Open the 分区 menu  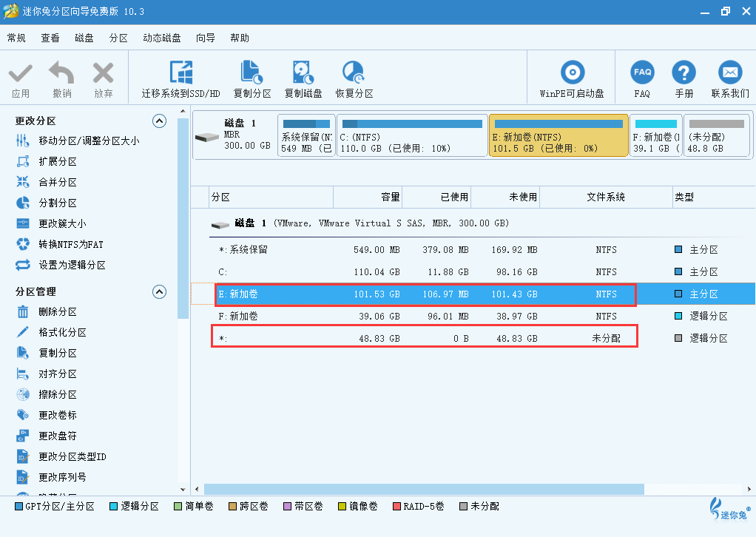118,38
